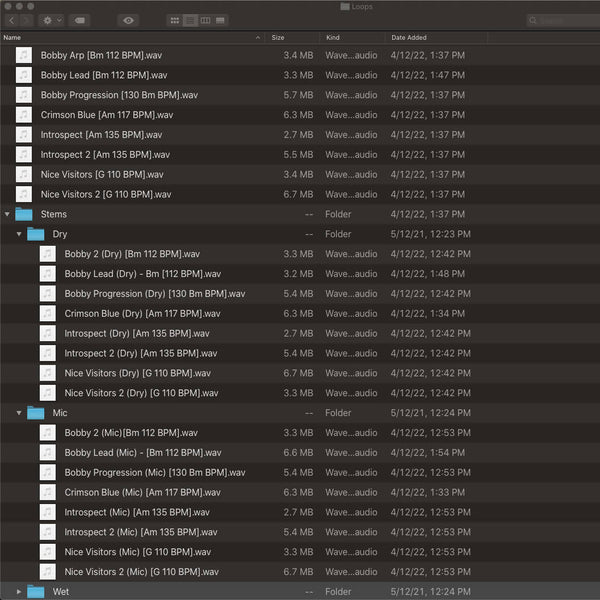Click the Quick Look eye icon
Screen dimensions: 600x600
(128, 20)
